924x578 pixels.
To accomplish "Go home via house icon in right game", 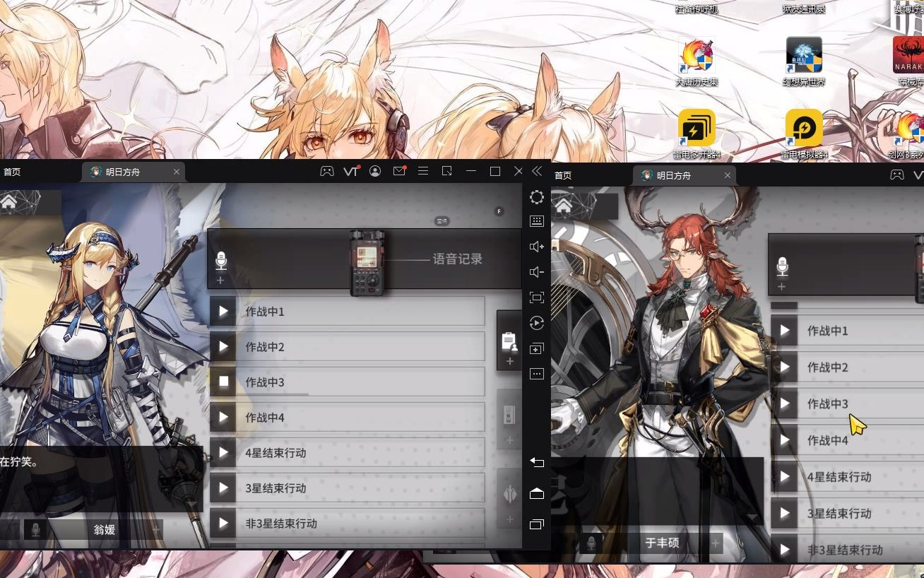I will (563, 206).
